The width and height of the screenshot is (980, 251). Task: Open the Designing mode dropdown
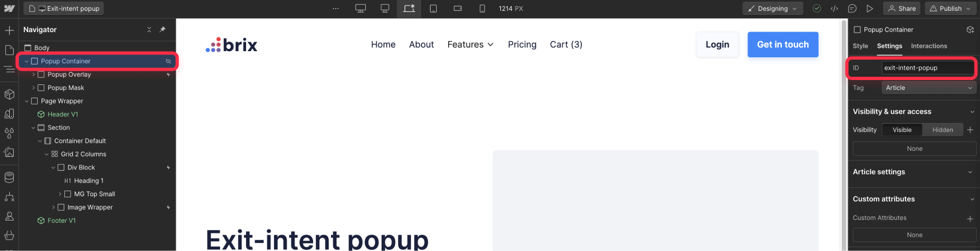772,9
